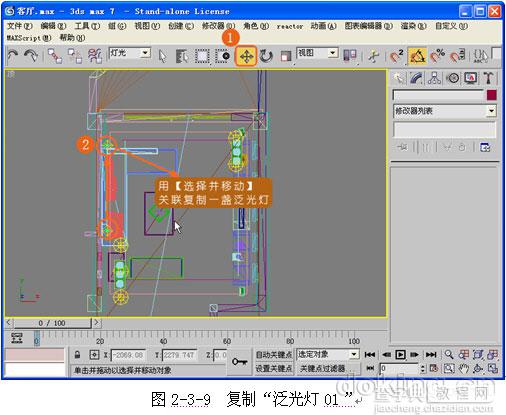Click the Play Animation button

400,355
